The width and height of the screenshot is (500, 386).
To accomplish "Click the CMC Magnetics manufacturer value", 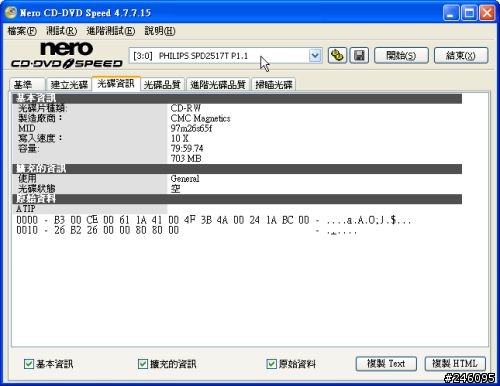I will [200, 118].
